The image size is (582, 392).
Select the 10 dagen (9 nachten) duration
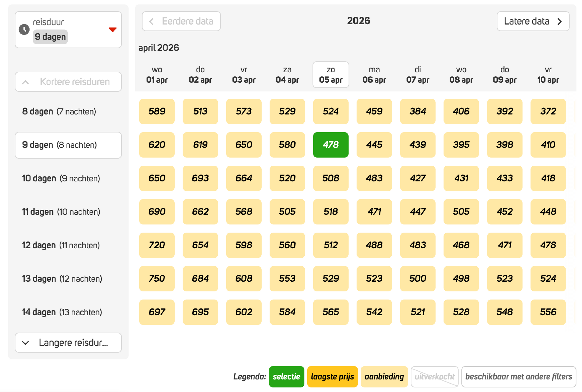tap(61, 179)
